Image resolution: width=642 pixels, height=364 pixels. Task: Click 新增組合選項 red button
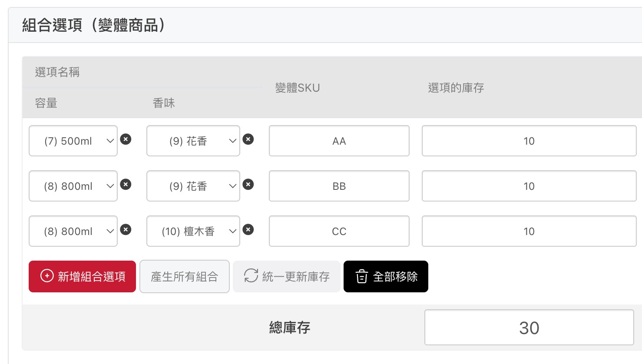(82, 277)
